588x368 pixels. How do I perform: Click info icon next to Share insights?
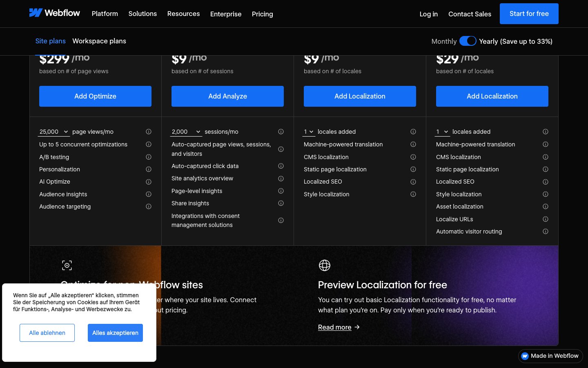pyautogui.click(x=281, y=203)
